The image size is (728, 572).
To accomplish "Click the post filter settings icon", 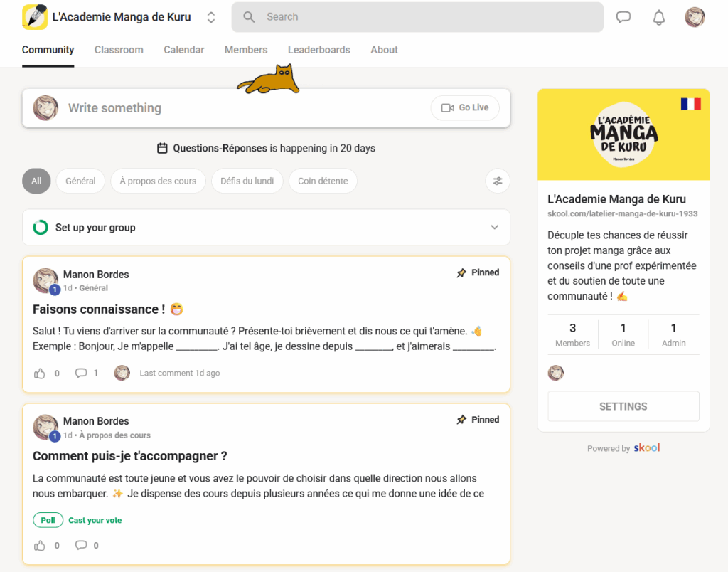I will coord(498,181).
